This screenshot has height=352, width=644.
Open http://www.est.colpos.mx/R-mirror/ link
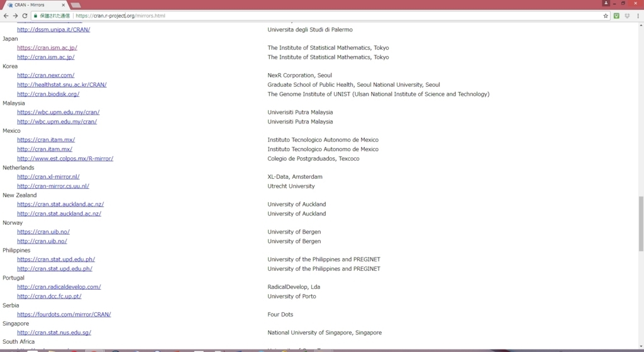65,159
